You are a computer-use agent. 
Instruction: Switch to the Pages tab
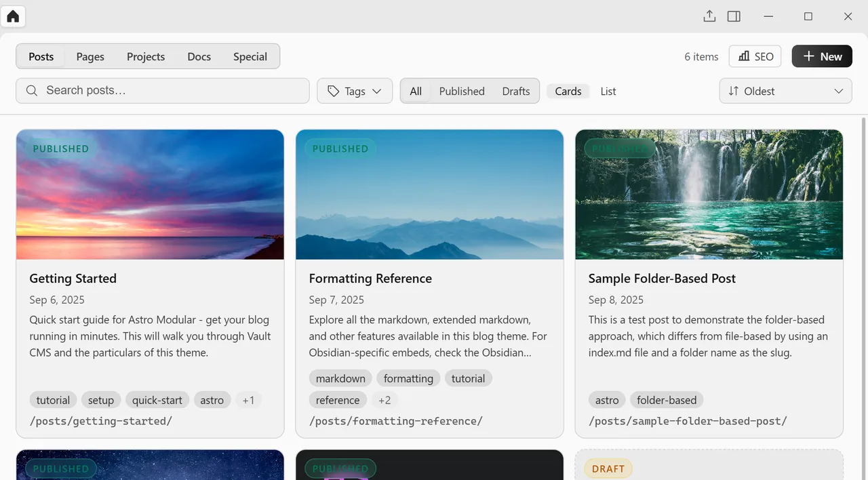click(90, 56)
